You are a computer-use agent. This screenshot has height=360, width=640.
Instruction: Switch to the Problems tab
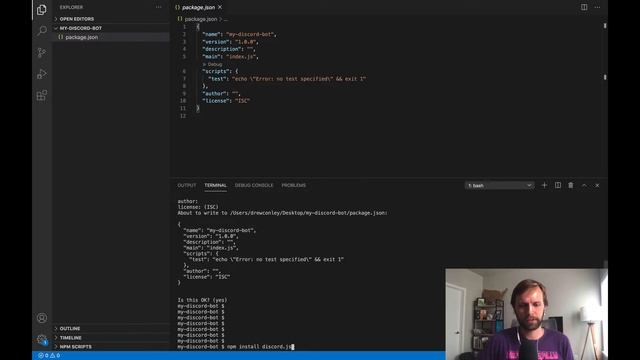click(x=293, y=185)
